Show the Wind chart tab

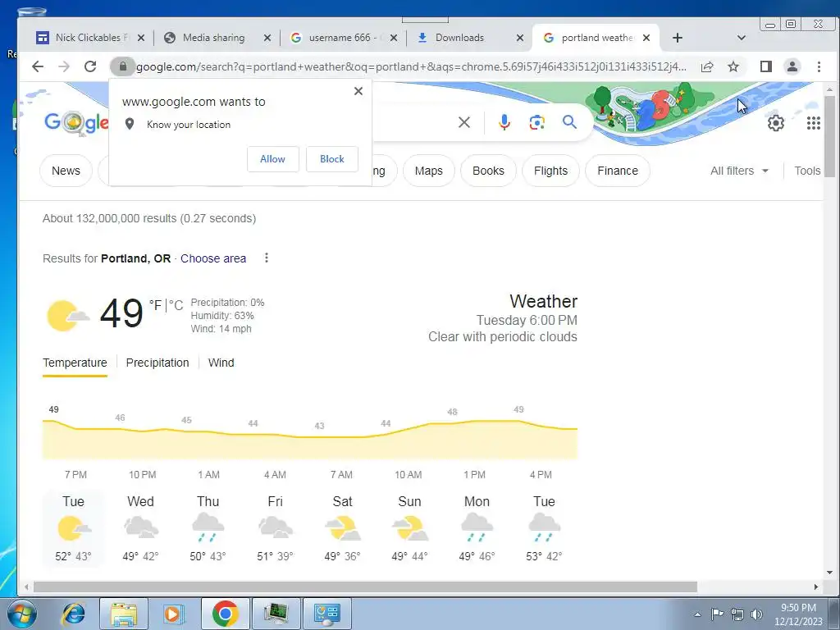(221, 363)
